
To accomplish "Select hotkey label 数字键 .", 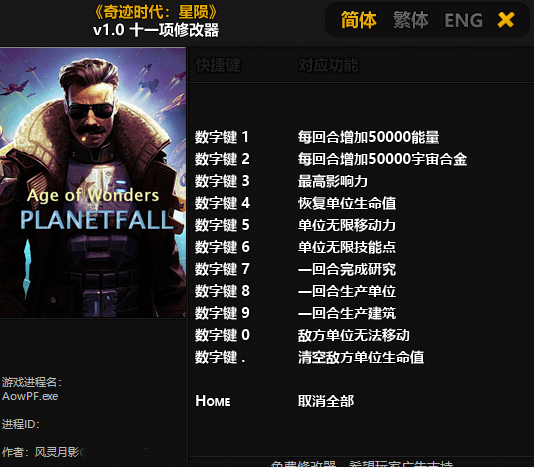I will (220, 357).
